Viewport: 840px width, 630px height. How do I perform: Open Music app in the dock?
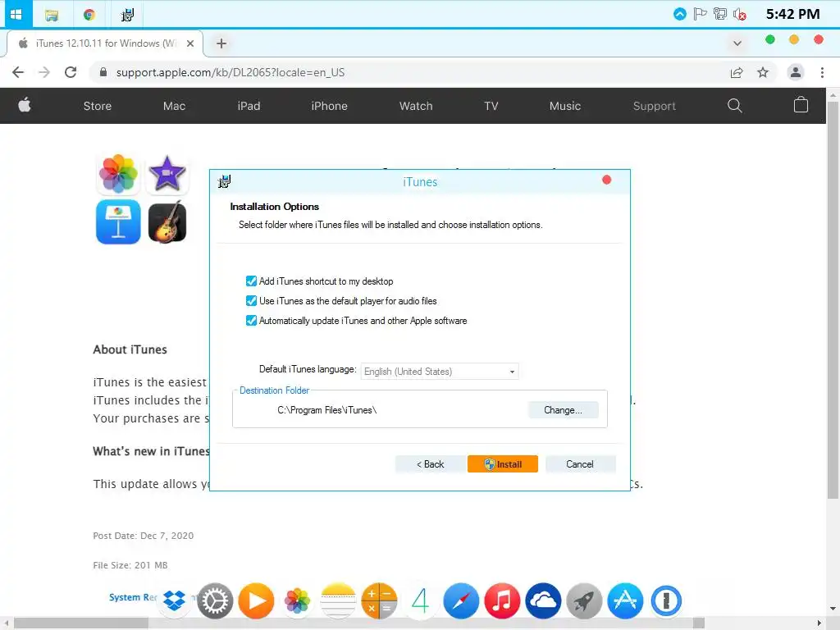click(502, 600)
